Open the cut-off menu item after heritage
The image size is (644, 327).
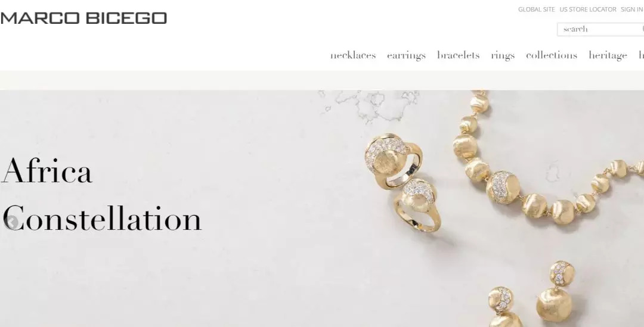point(641,55)
